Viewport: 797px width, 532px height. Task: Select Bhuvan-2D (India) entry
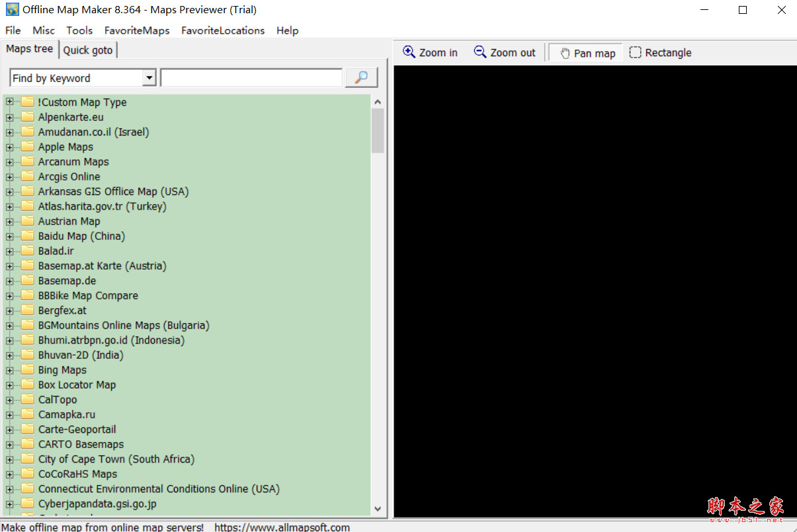(x=81, y=355)
